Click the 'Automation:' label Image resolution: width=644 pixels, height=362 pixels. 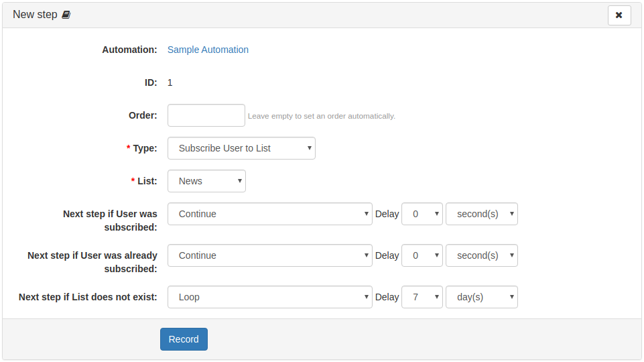coord(129,50)
